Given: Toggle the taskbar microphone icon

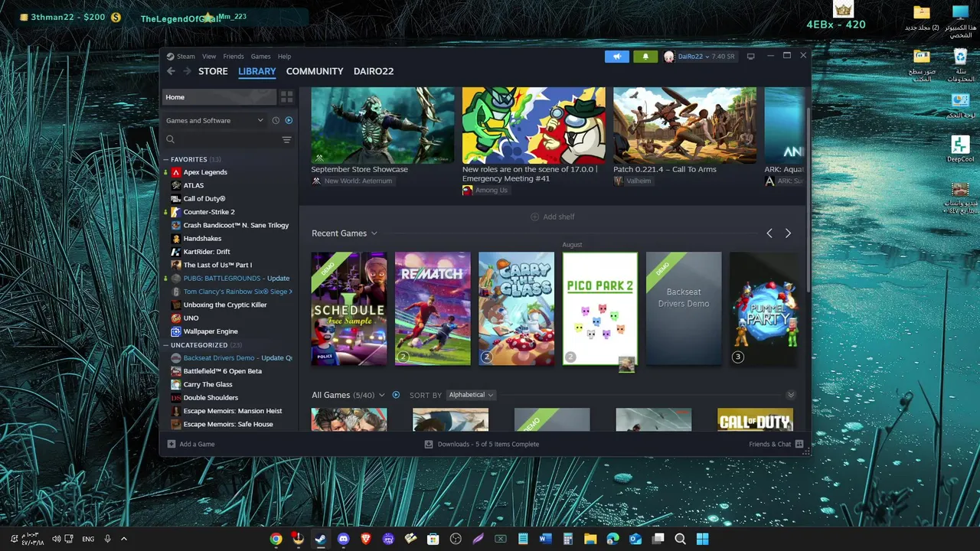Looking at the screenshot, I should 107,539.
